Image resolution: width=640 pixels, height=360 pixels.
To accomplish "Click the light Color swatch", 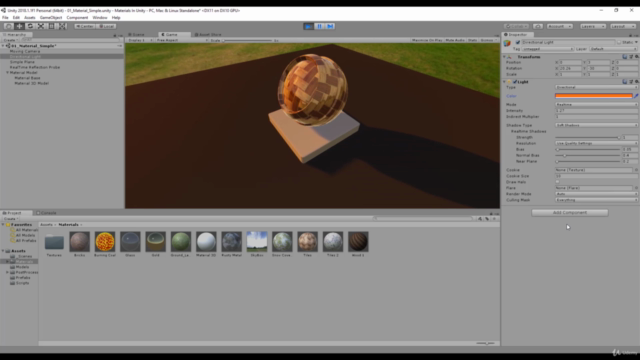I will (x=593, y=96).
